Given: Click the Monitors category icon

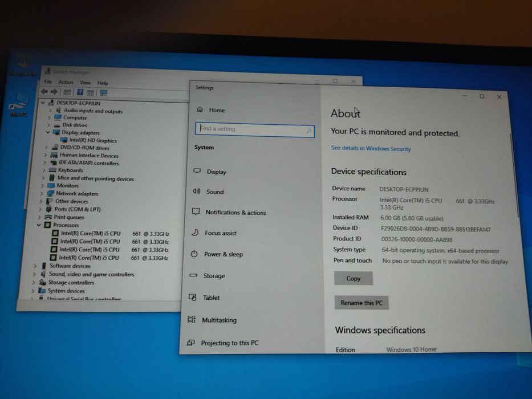Looking at the screenshot, I should coord(51,185).
